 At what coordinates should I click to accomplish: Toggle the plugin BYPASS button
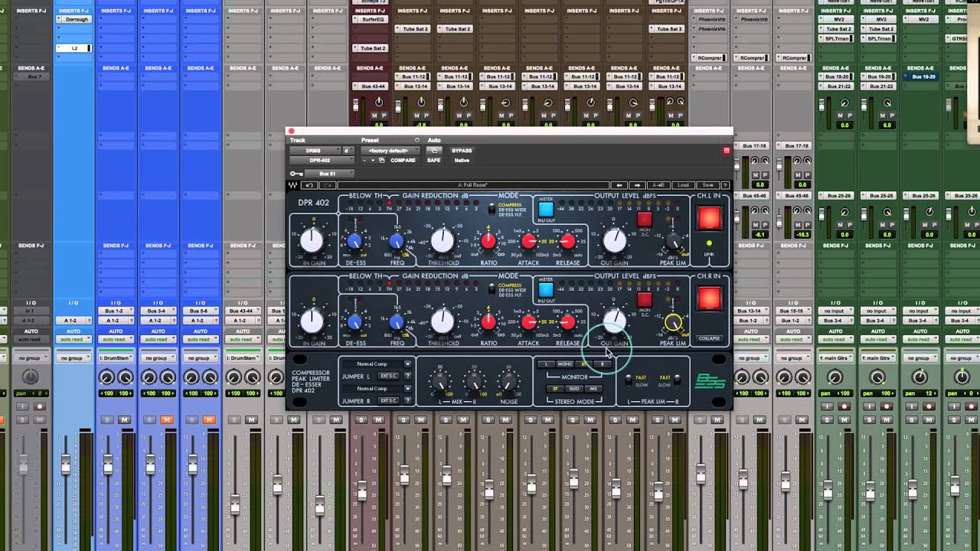click(462, 151)
